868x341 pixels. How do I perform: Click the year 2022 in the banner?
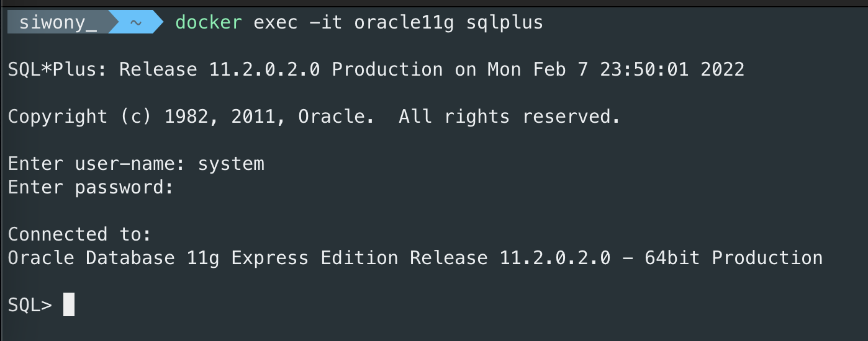[x=722, y=69]
